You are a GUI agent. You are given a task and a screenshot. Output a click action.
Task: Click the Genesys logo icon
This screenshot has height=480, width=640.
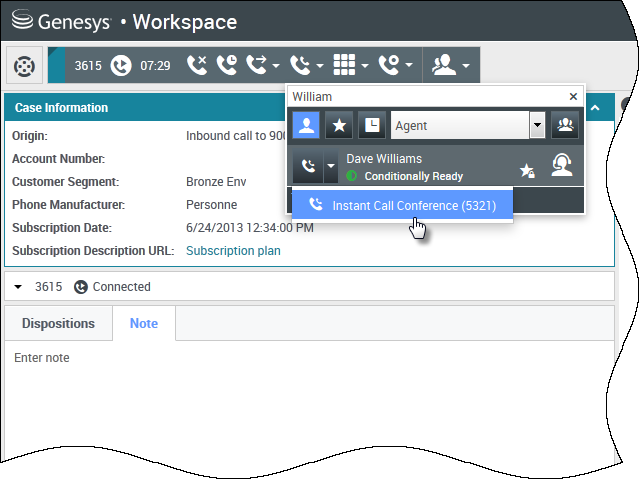(22, 20)
